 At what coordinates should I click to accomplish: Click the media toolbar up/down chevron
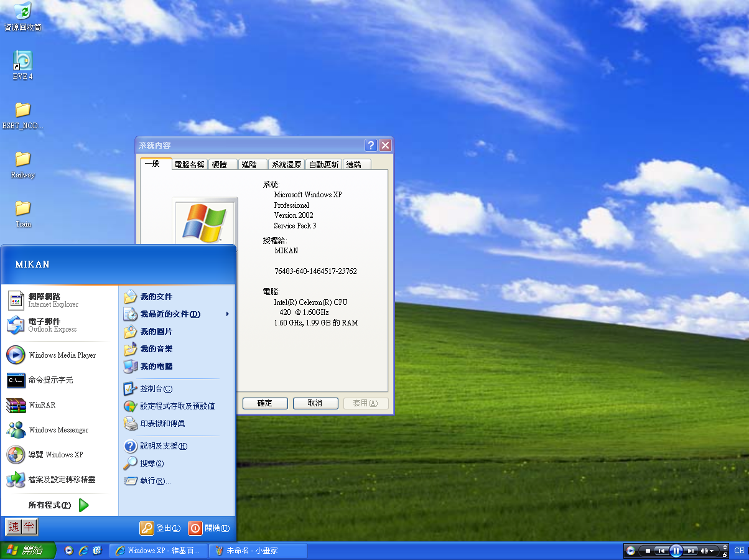coord(725,547)
